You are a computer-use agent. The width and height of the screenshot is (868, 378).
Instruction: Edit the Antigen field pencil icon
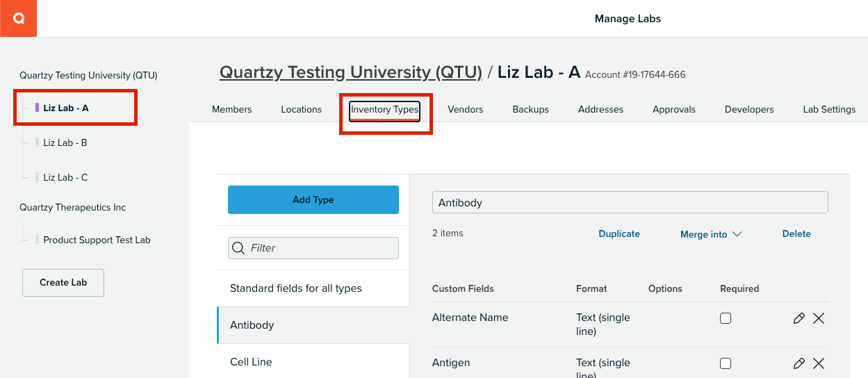point(799,363)
